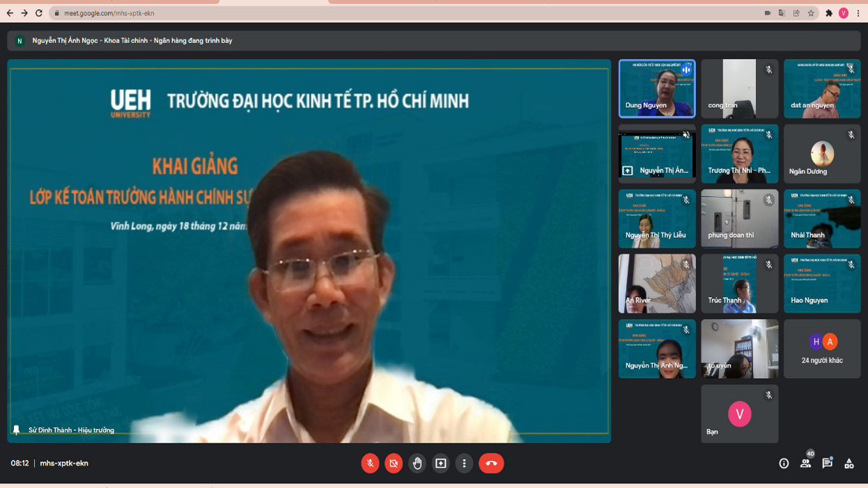This screenshot has width=868, height=488.
Task: Select dat an nguyen's video tile
Action: tap(822, 88)
